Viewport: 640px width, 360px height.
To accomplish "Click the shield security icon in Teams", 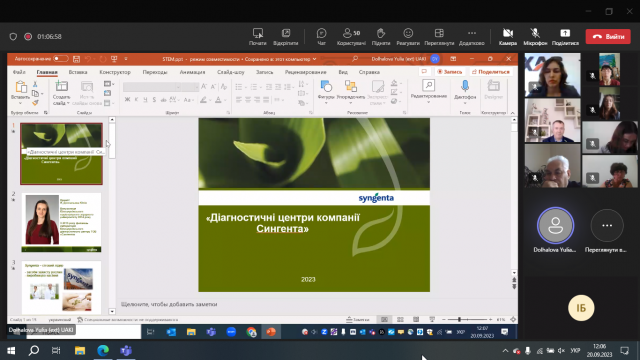I will (13, 37).
